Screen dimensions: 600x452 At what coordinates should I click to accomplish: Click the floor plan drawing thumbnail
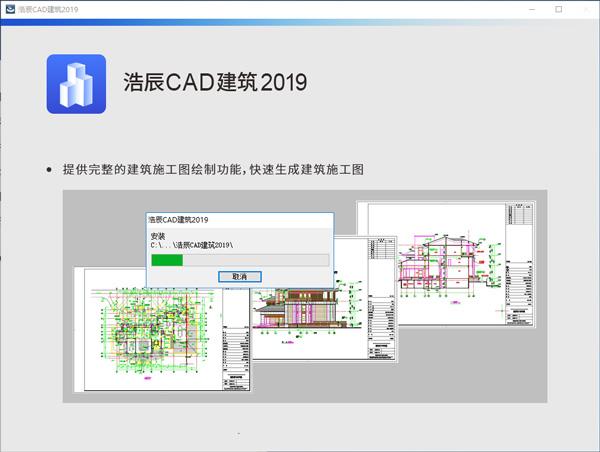coord(162,330)
